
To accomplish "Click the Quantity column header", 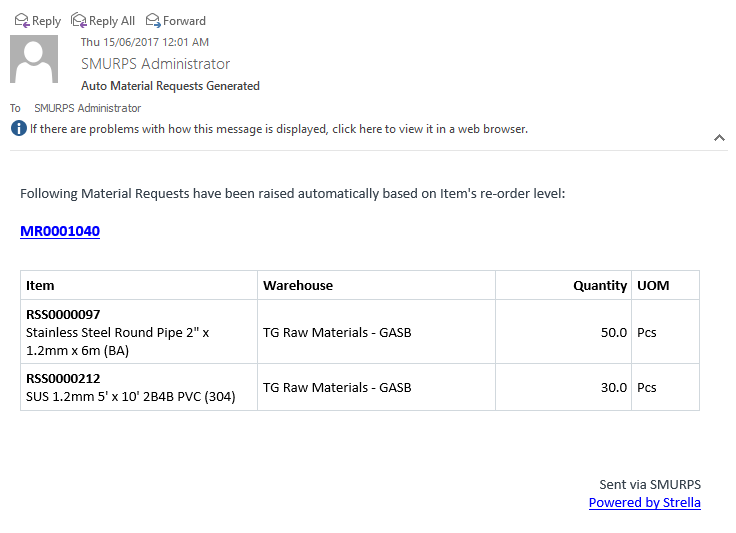I will (x=600, y=285).
